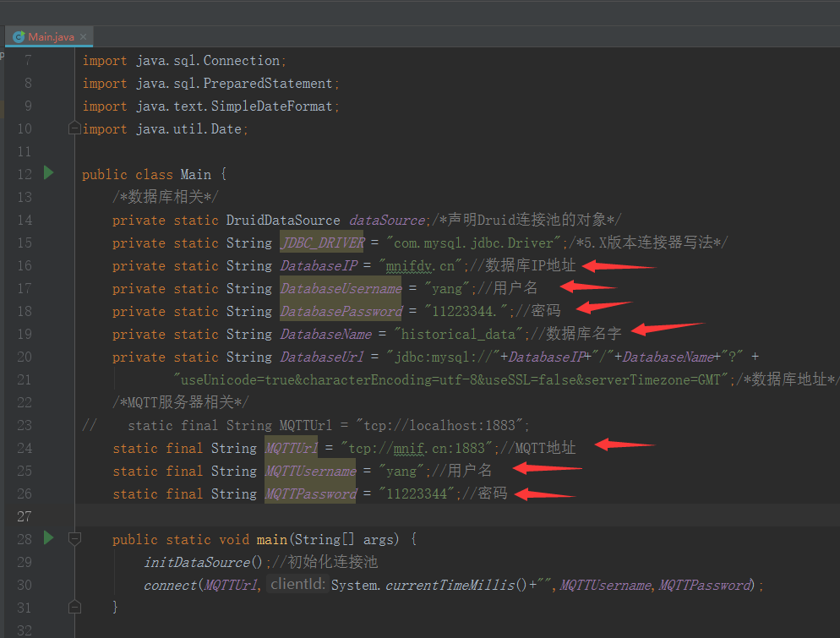Click the fold end marker at line 31

click(x=74, y=607)
